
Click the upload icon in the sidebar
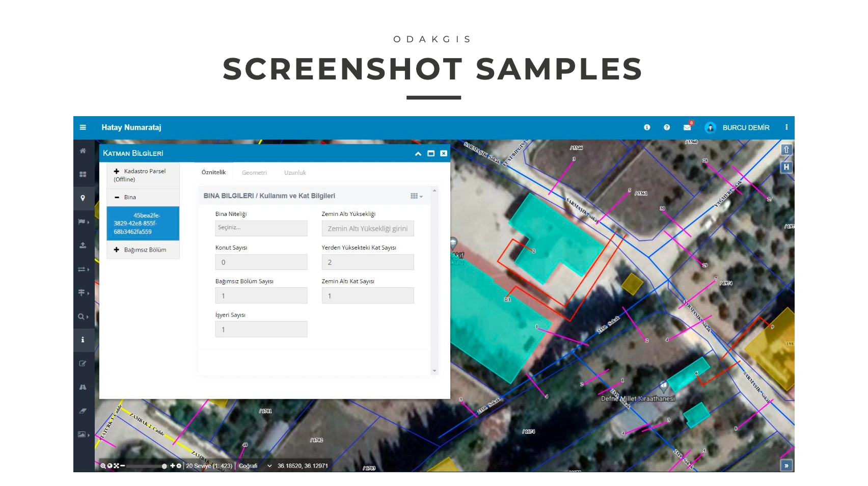(83, 246)
